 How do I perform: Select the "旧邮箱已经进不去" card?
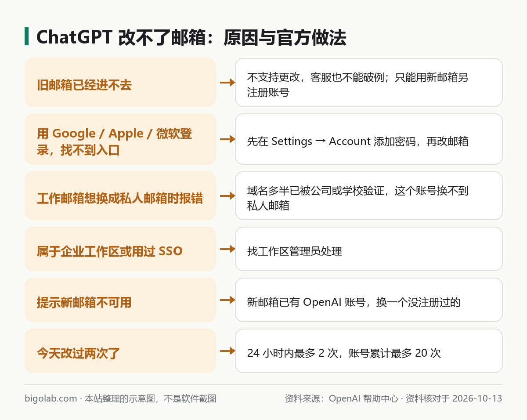(x=120, y=82)
